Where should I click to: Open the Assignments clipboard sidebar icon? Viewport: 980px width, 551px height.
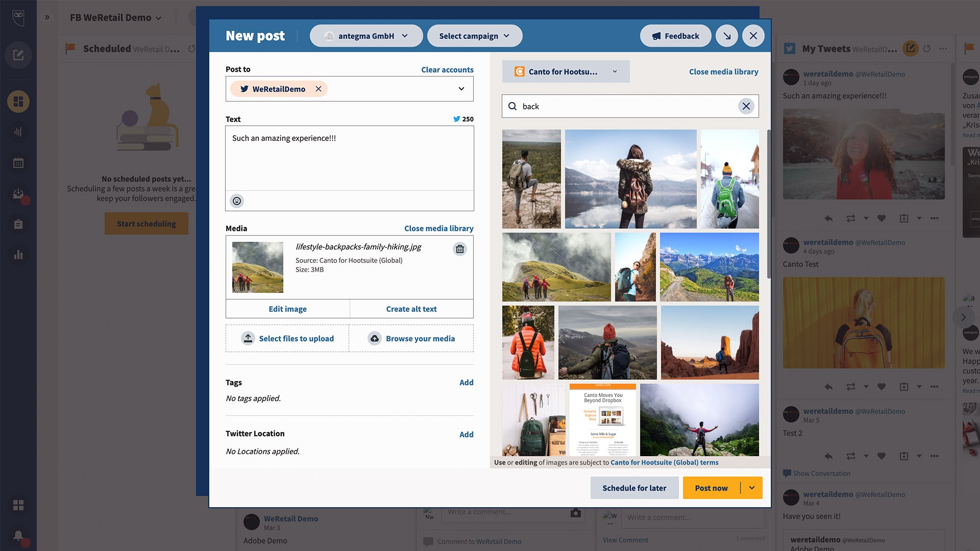point(18,224)
